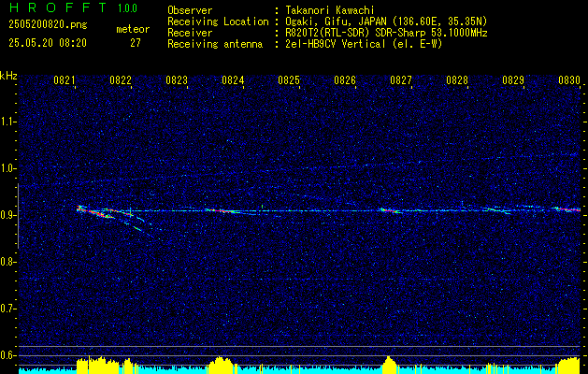Click the meteor echo at 0830
Screen dimensions: 588x374
[567, 209]
